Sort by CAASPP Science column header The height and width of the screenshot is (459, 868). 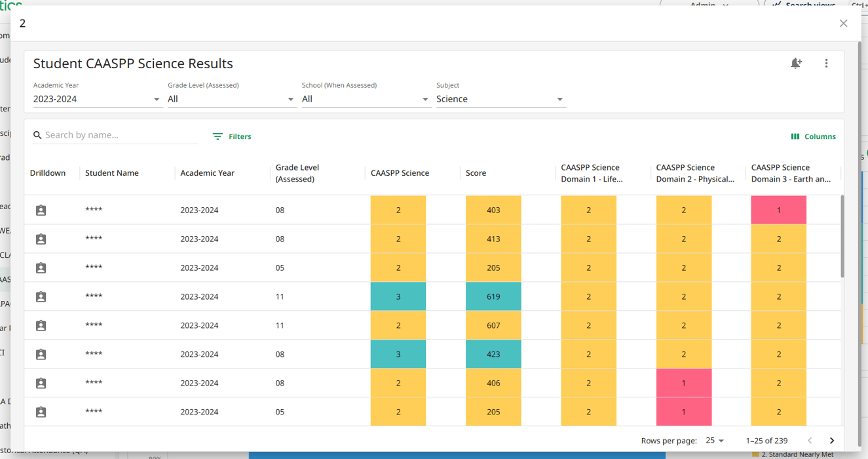(400, 173)
